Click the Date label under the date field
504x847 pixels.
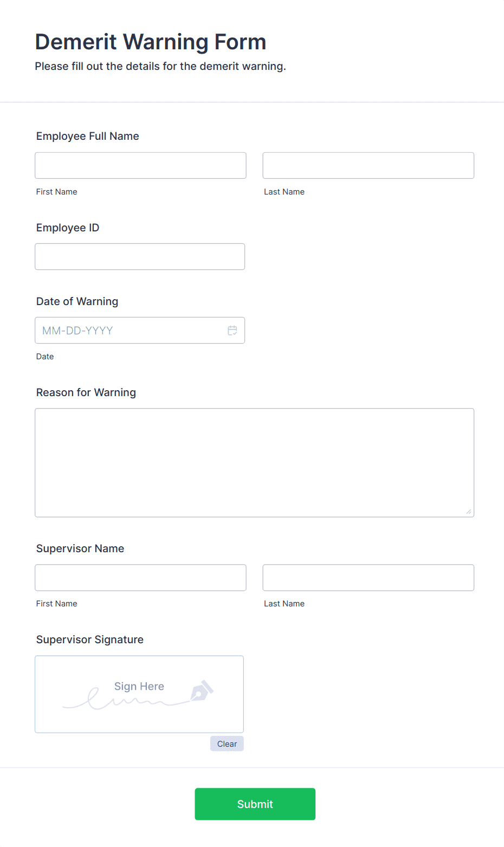pos(45,356)
